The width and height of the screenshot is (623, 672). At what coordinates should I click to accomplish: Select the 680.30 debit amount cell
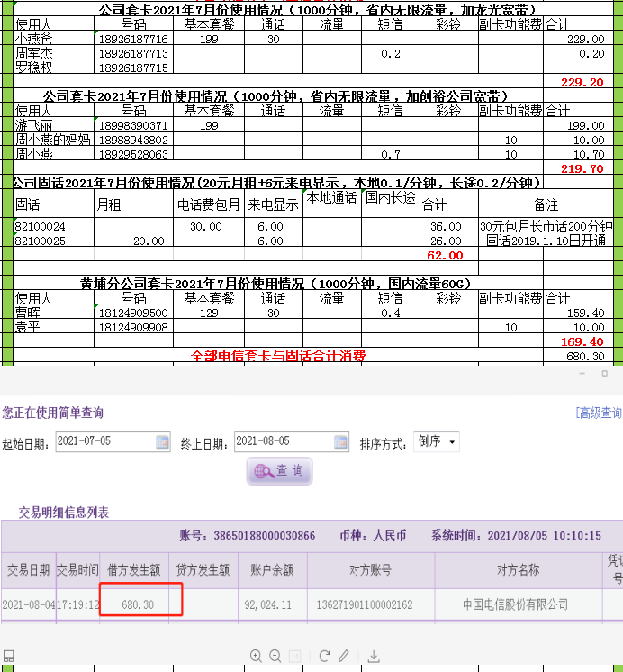[137, 604]
